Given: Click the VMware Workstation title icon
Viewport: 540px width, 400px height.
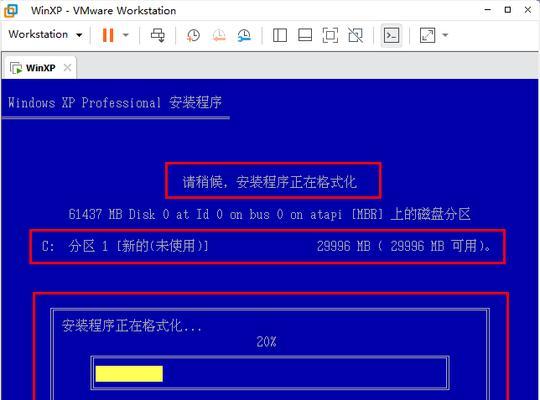Looking at the screenshot, I should [11, 10].
